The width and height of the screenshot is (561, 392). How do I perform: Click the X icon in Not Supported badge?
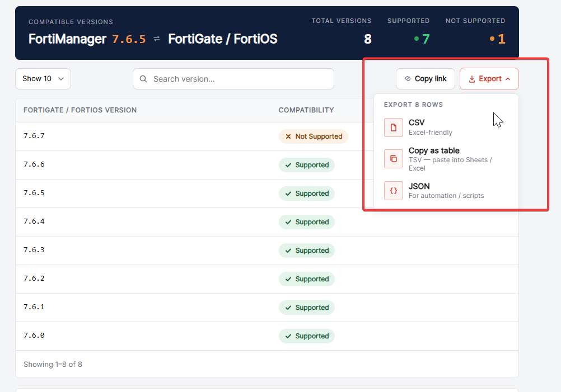288,136
